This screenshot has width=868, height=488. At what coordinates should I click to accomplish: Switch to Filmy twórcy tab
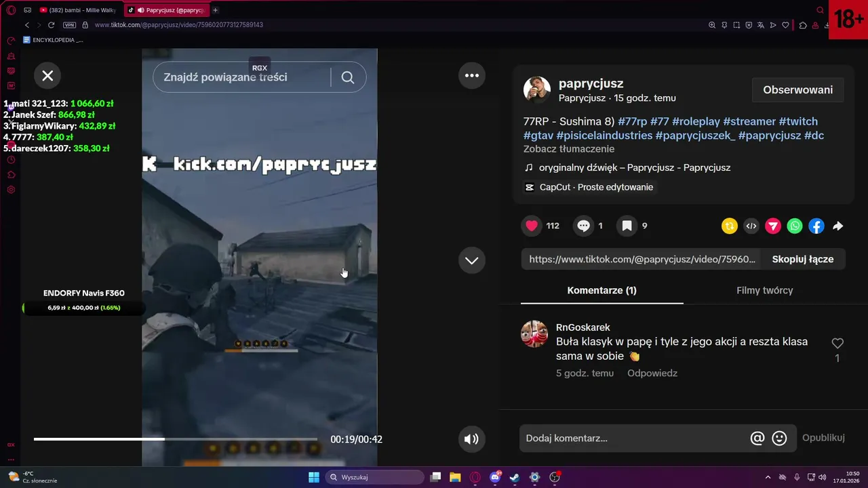pyautogui.click(x=764, y=291)
